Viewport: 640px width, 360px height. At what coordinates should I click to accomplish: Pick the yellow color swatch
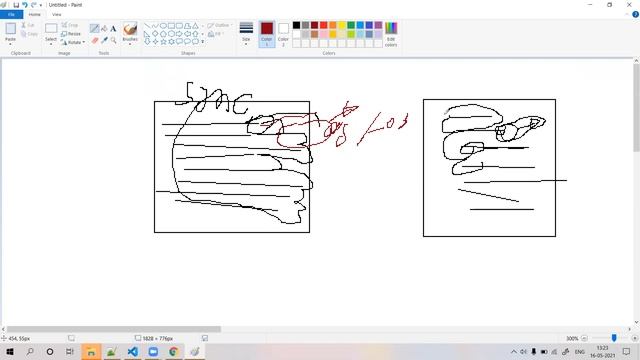342,25
